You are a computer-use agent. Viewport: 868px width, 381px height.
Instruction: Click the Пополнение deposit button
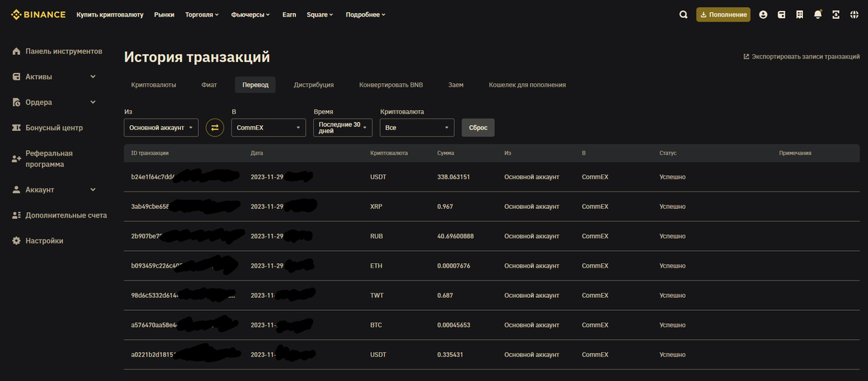click(x=723, y=14)
